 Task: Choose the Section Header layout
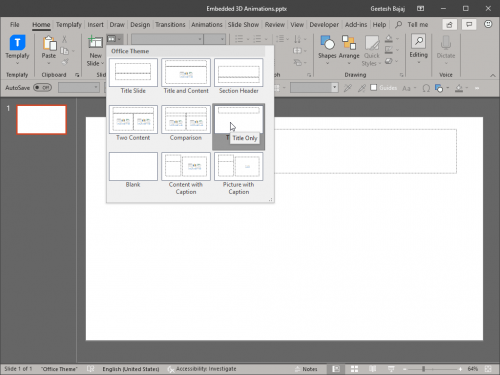click(239, 76)
